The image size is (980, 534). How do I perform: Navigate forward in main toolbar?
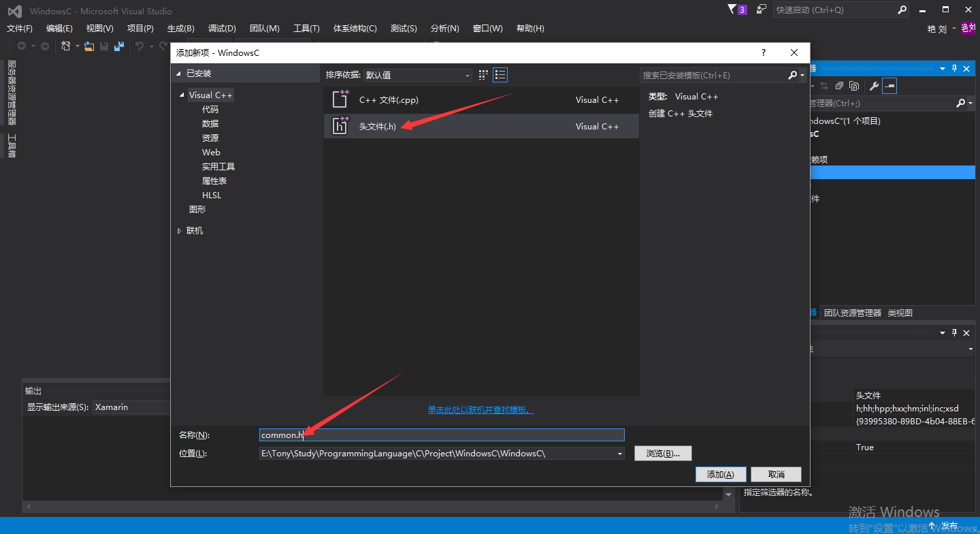click(45, 46)
